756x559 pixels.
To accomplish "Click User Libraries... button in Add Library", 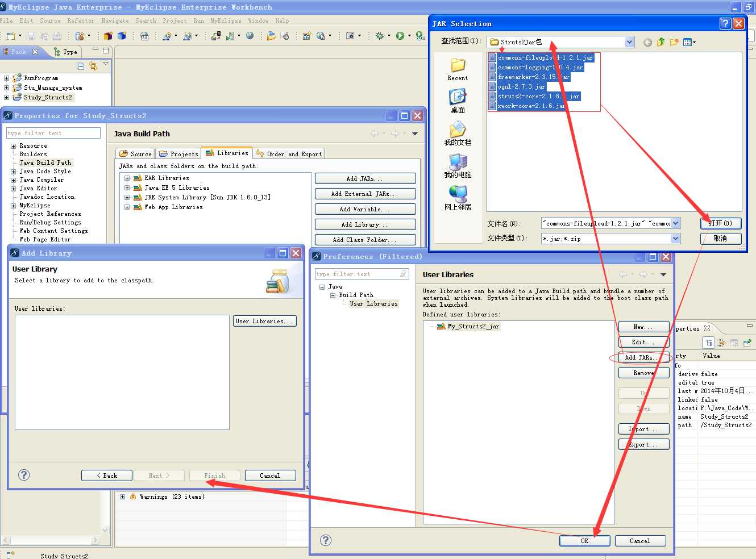I will click(265, 321).
